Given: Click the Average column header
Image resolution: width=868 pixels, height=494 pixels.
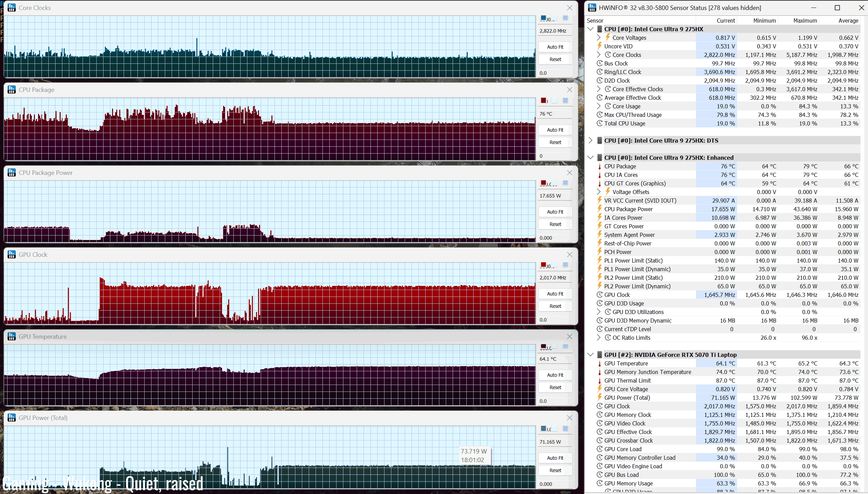Looking at the screenshot, I should [848, 21].
